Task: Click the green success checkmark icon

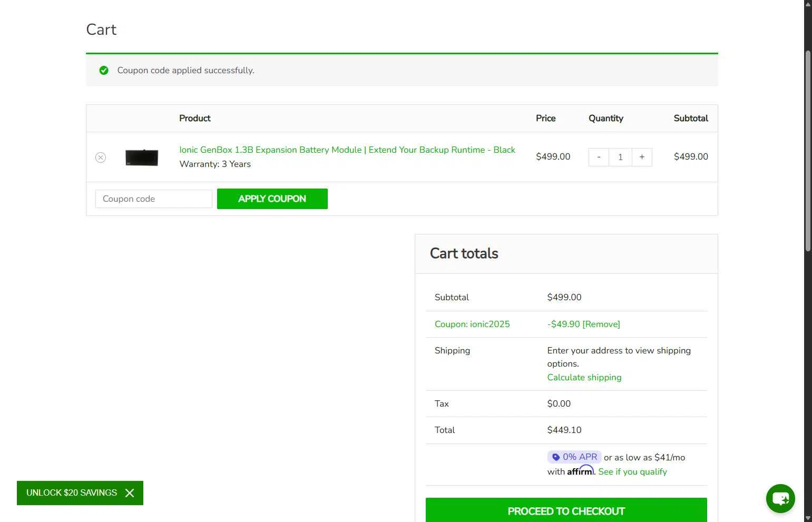Action: pyautogui.click(x=104, y=70)
